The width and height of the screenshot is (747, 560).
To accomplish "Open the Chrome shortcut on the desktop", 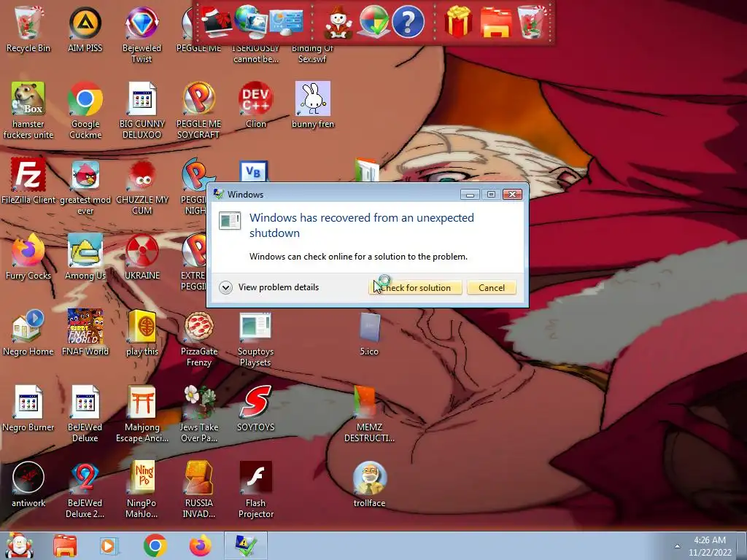I will click(x=85, y=111).
